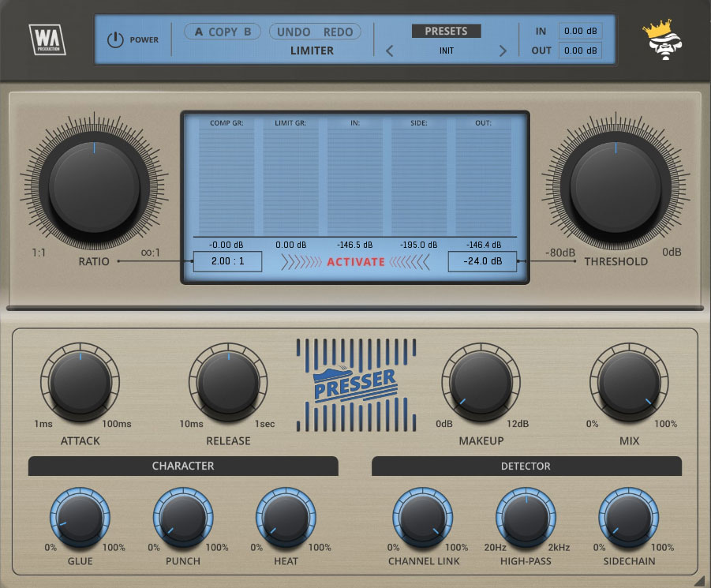
Task: Click the OUT gain value field
Action: 581,51
